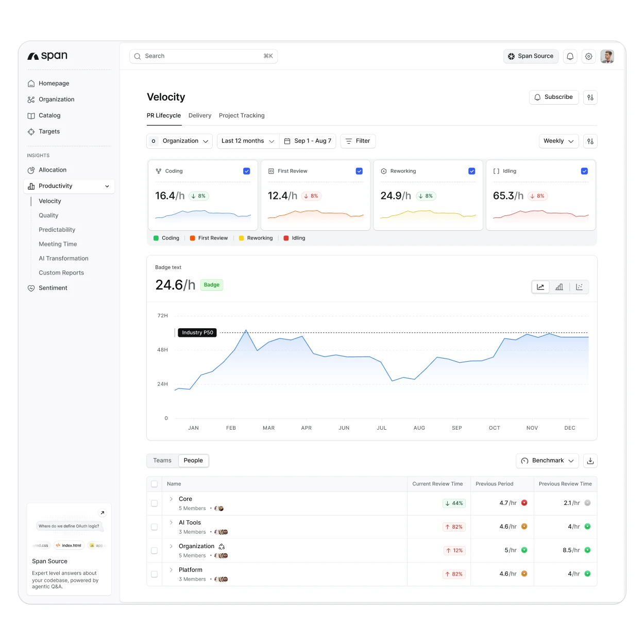Check the Core row checkbox
Screen dimensions: 644x644
(x=154, y=503)
